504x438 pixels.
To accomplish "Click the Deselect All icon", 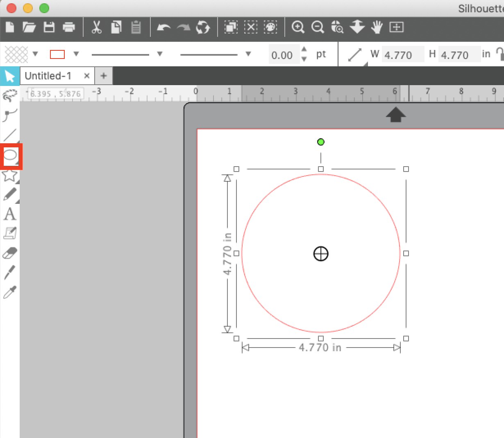I will (251, 27).
